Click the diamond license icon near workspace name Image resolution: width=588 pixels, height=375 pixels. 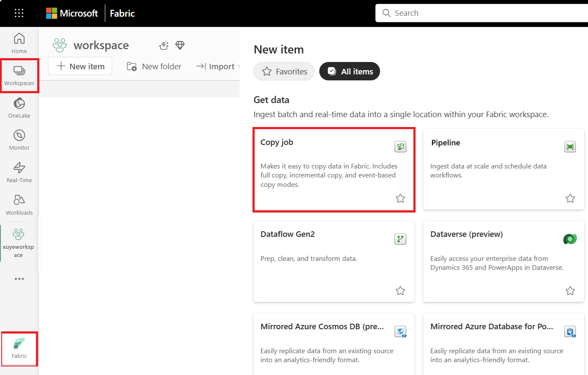[180, 45]
